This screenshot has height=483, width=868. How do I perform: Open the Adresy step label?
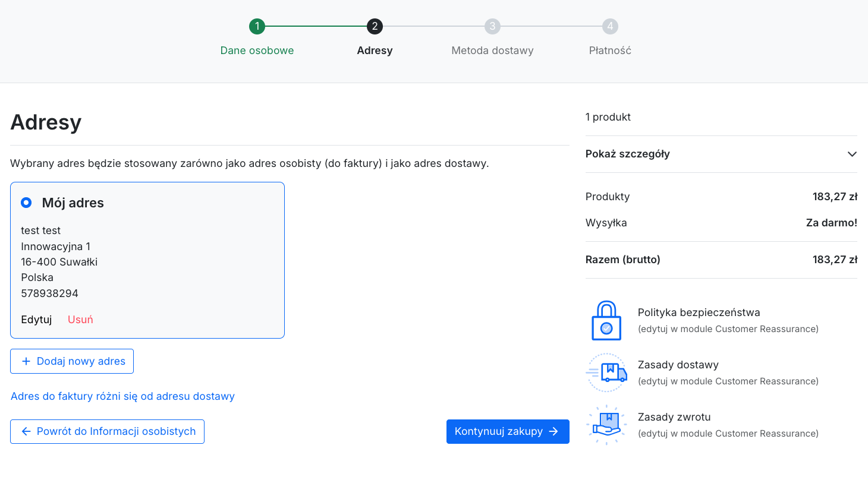[375, 50]
